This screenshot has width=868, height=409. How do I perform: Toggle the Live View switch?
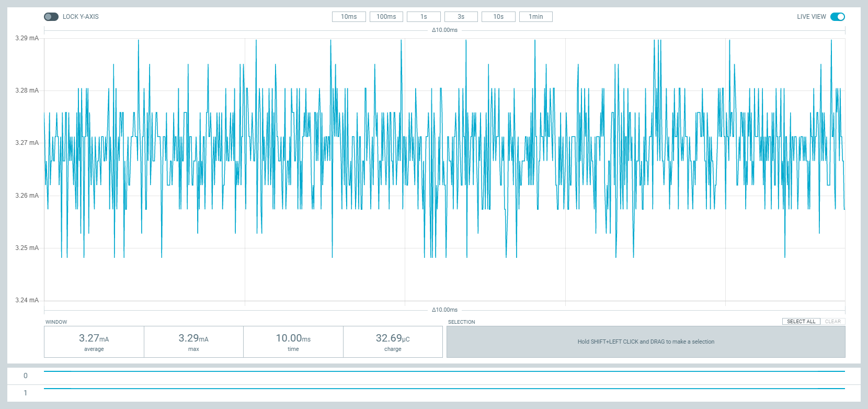(x=838, y=17)
